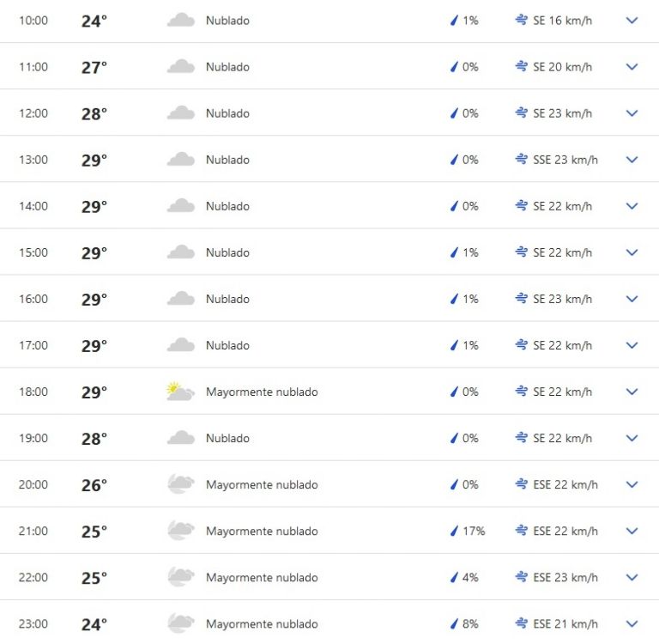Show more details for 21:00
Image resolution: width=659 pixels, height=644 pixels.
(632, 531)
